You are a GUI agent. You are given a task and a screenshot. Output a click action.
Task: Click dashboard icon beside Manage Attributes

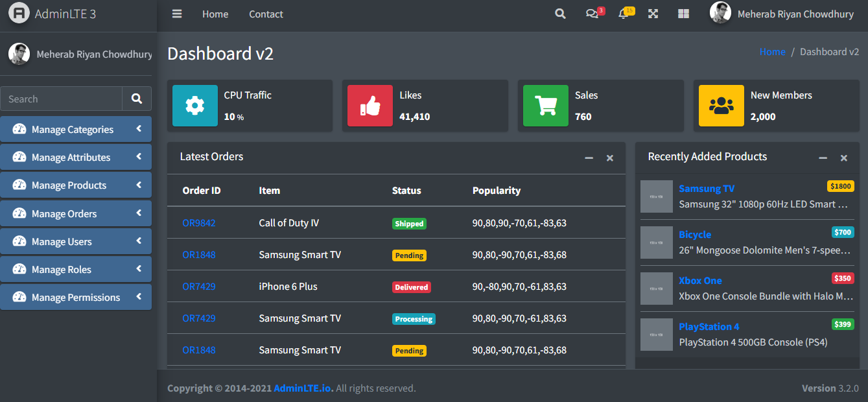point(19,157)
